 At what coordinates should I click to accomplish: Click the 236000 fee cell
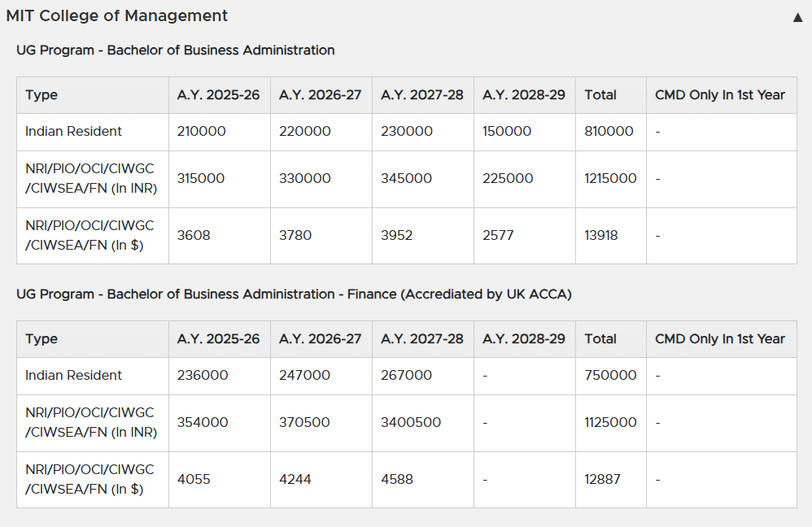[x=203, y=376]
